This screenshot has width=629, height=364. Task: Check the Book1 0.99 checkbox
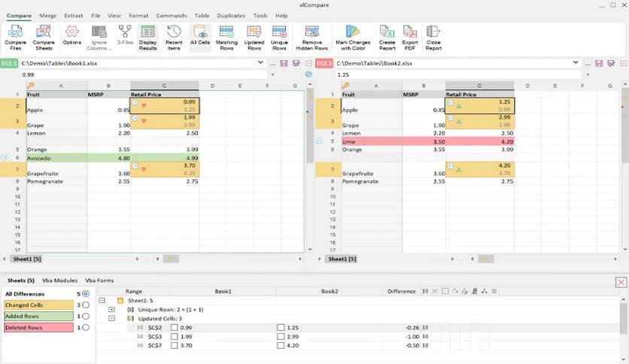[x=174, y=327]
